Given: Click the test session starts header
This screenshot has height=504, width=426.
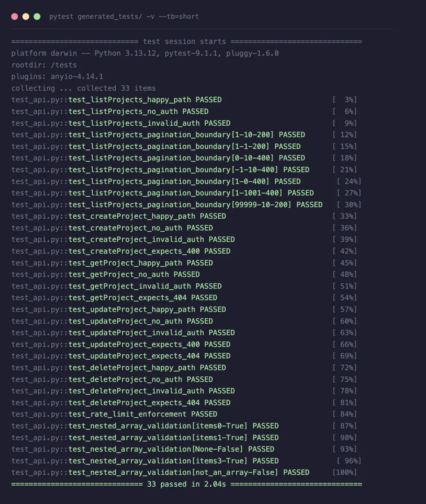Looking at the screenshot, I should click(184, 41).
